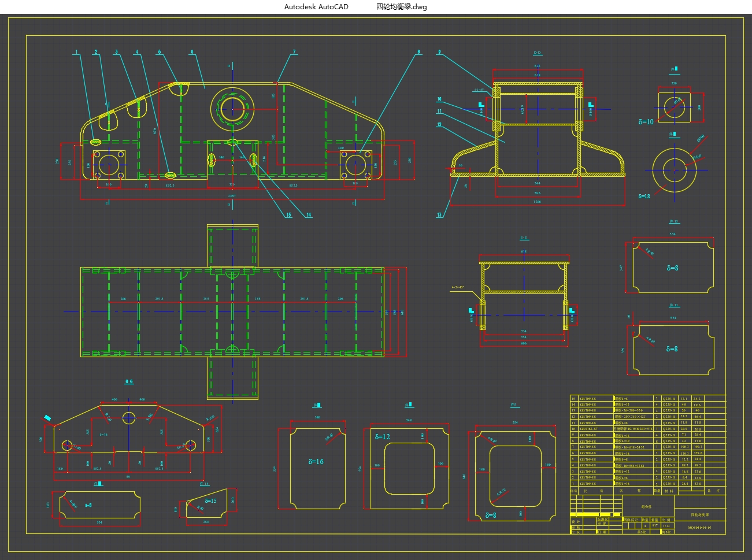Select the δ=12 thickness annotation
The image size is (752, 560).
pyautogui.click(x=383, y=437)
